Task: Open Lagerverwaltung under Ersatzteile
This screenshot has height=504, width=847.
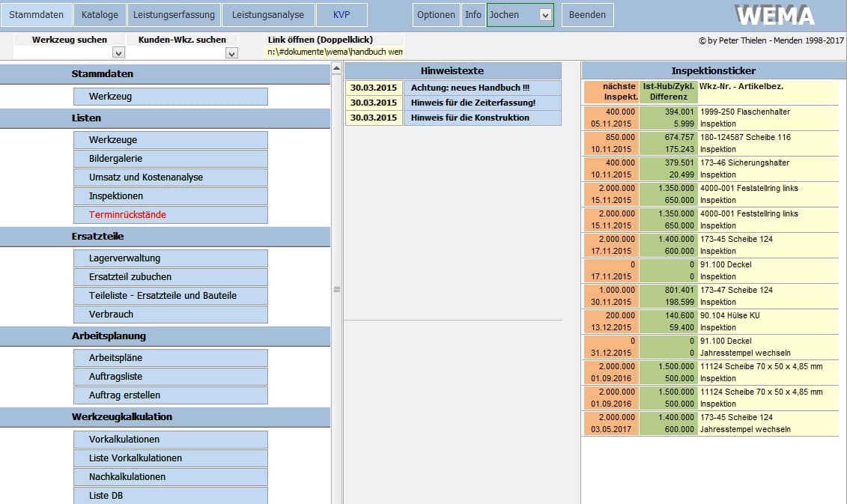Action: pos(171,258)
